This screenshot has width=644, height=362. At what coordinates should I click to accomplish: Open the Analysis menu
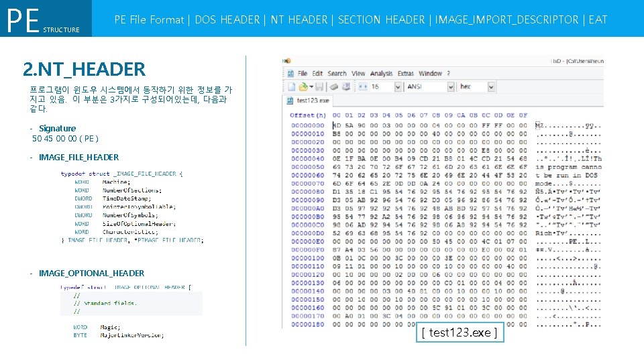point(381,74)
